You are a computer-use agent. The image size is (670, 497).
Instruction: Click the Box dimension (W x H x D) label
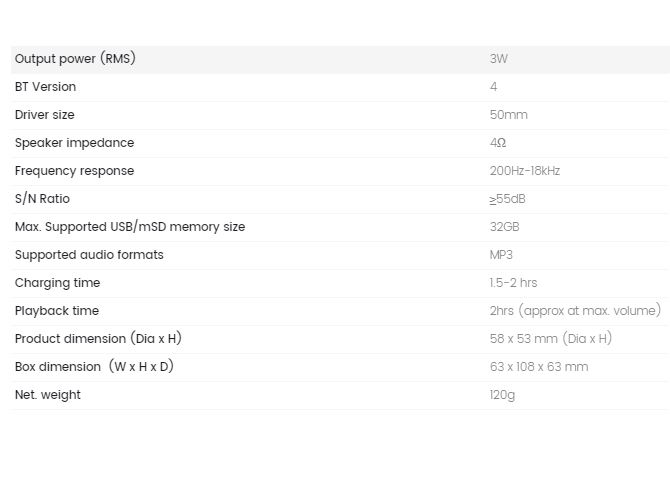point(94,367)
